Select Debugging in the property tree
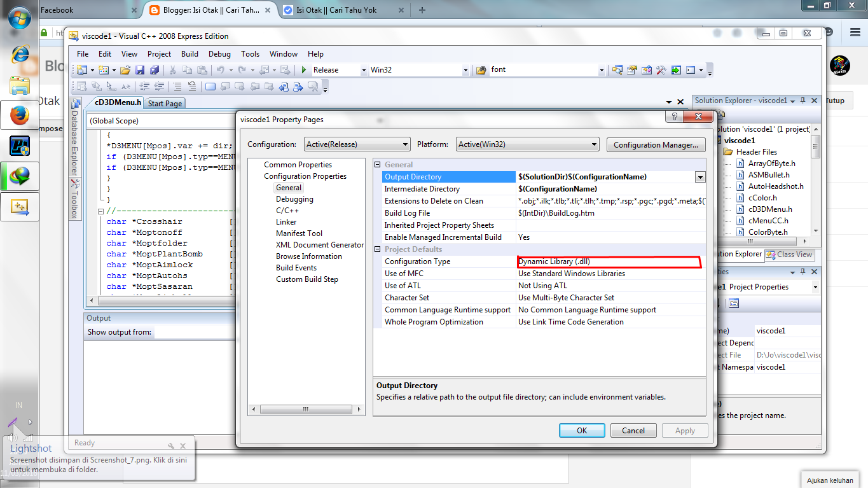The image size is (868, 488). click(294, 199)
